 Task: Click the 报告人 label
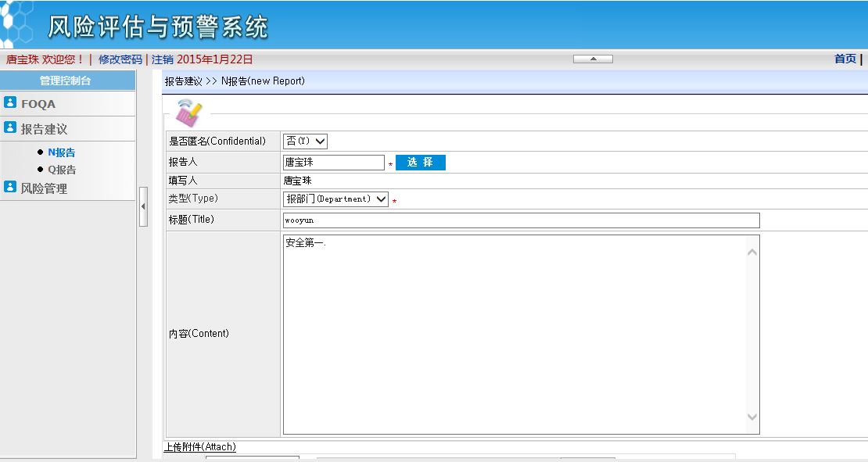coord(183,162)
